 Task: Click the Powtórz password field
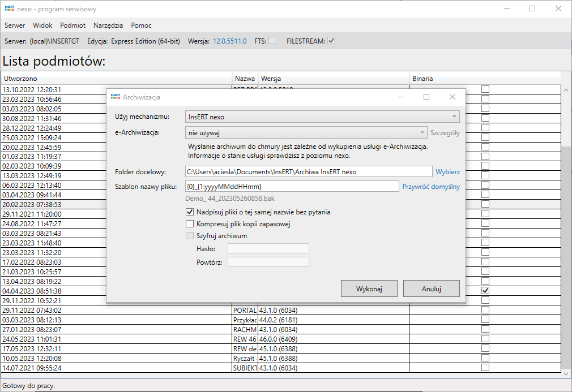(x=268, y=262)
